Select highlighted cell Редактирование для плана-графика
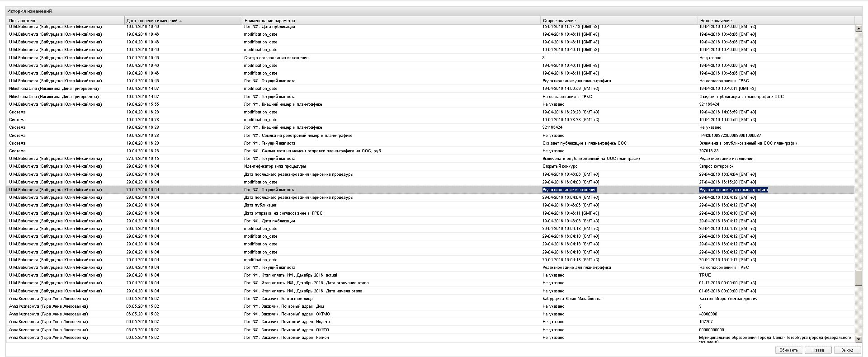This screenshot has width=868, height=357. click(x=733, y=190)
